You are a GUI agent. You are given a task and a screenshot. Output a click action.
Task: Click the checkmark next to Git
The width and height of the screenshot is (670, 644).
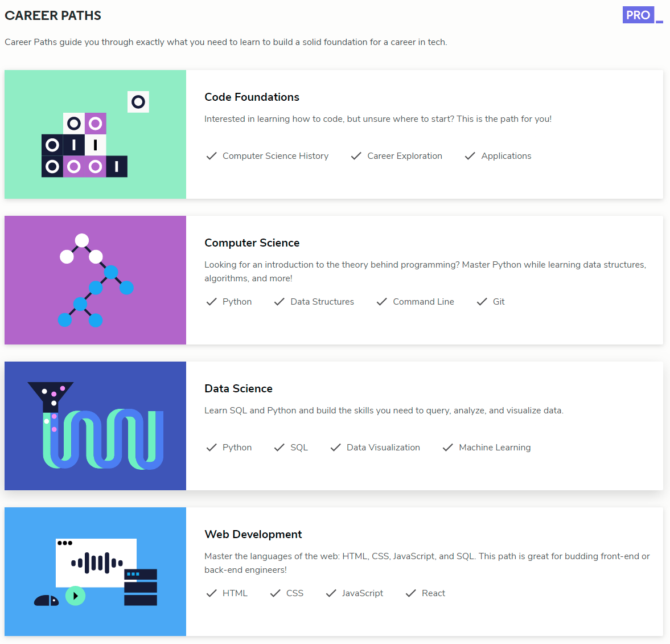482,302
